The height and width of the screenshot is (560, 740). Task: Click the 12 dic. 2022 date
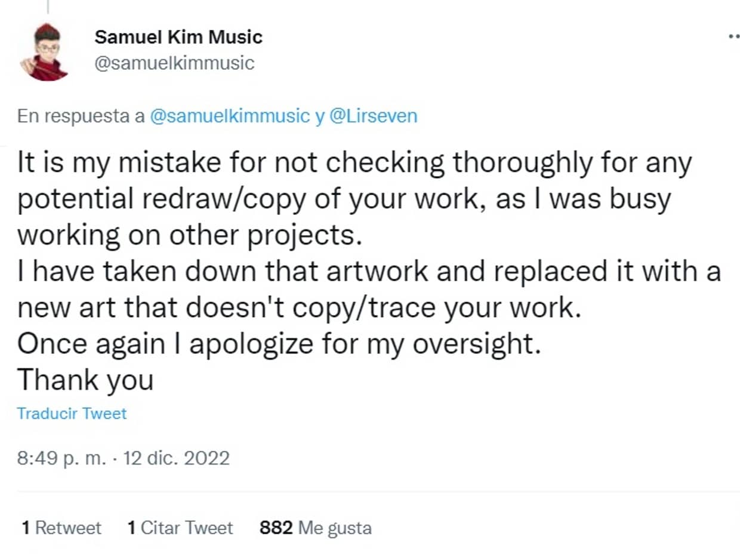(176, 458)
